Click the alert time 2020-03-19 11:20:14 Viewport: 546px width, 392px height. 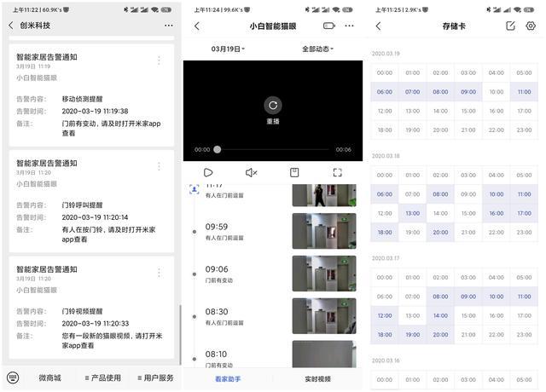[95, 217]
